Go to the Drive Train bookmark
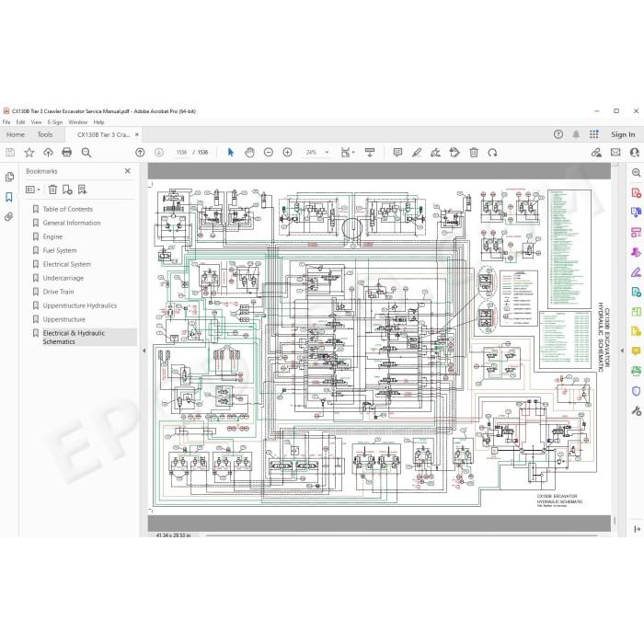The height and width of the screenshot is (644, 644). [x=58, y=292]
